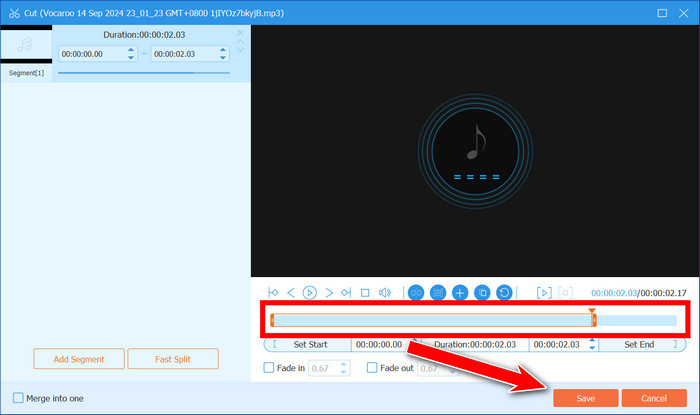This screenshot has width=700, height=415.
Task: Move Segment[1] up with chevron
Action: tap(240, 42)
